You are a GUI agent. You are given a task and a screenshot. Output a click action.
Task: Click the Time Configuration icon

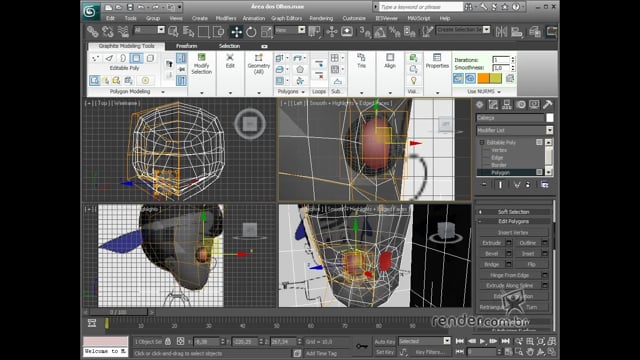point(509,351)
